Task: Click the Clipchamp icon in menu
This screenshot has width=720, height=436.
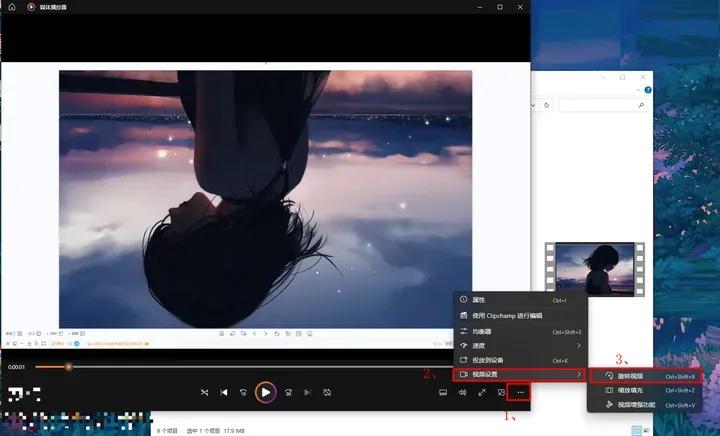Action: (464, 315)
